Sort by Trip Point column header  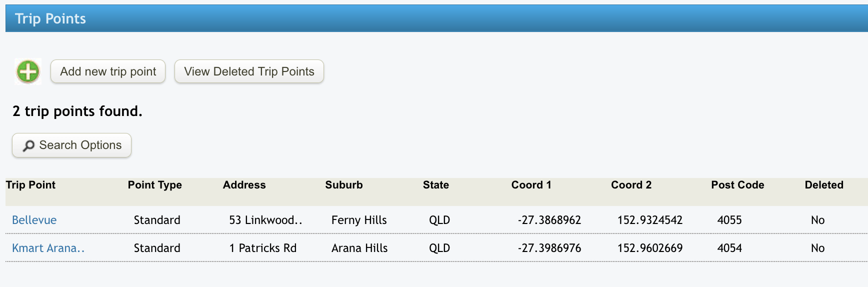click(x=30, y=185)
